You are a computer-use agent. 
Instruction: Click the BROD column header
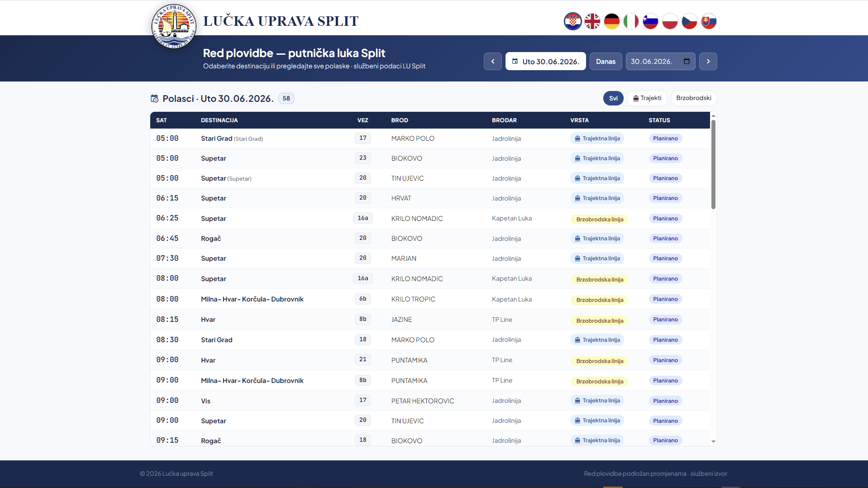click(x=400, y=120)
